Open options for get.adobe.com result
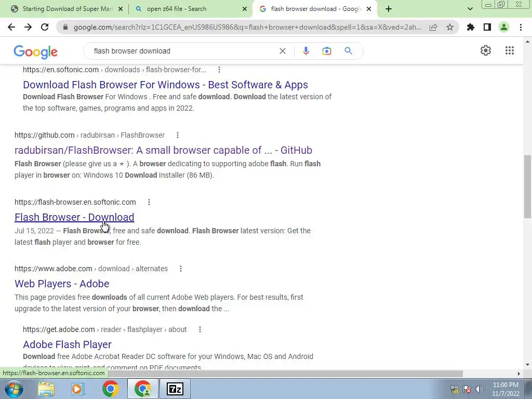 point(200,329)
